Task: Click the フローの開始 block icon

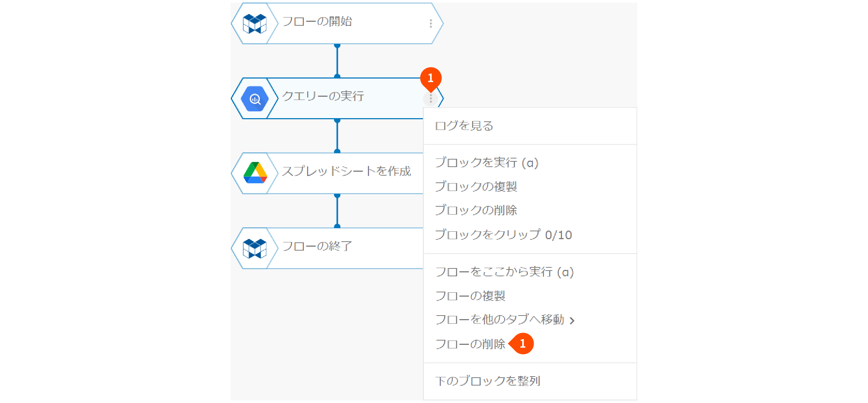Action: point(255,24)
